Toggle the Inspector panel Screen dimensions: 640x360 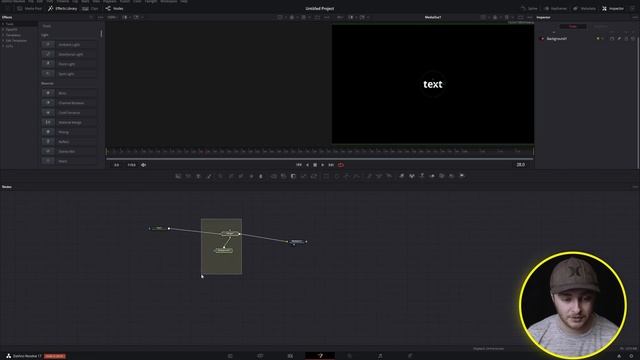click(613, 8)
